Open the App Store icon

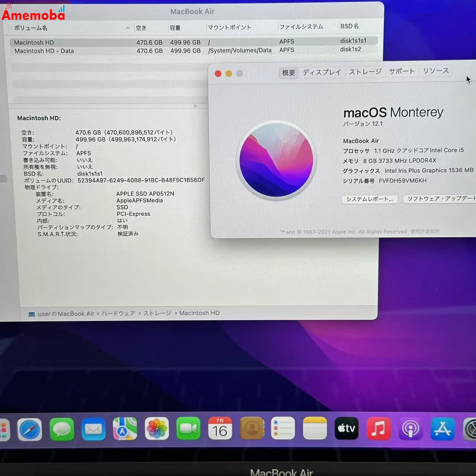pos(443,429)
